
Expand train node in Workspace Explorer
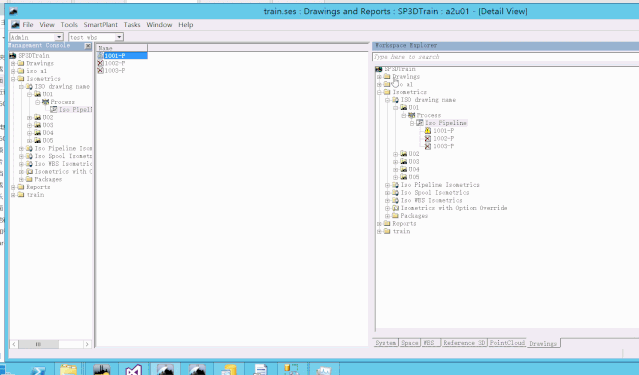[379, 232]
